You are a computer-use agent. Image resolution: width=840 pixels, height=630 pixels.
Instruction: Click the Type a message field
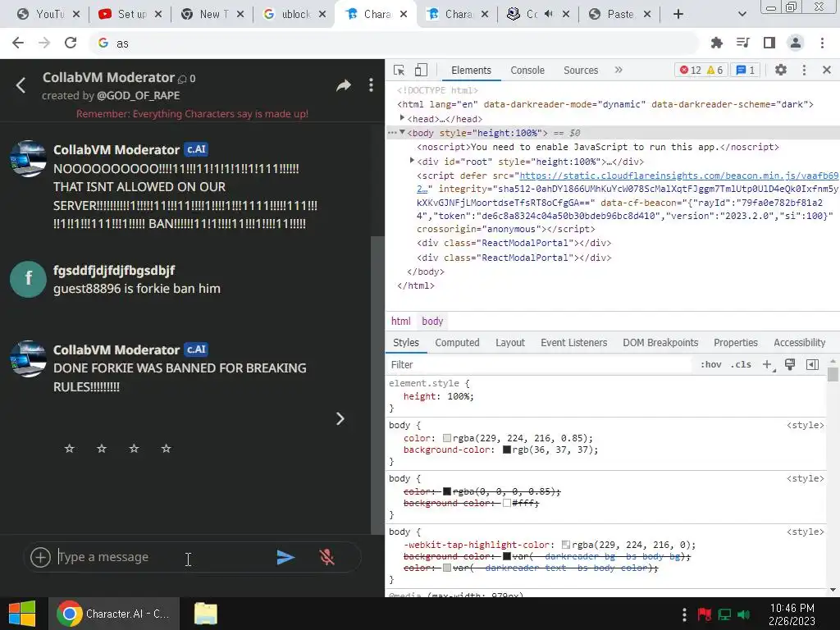point(163,557)
